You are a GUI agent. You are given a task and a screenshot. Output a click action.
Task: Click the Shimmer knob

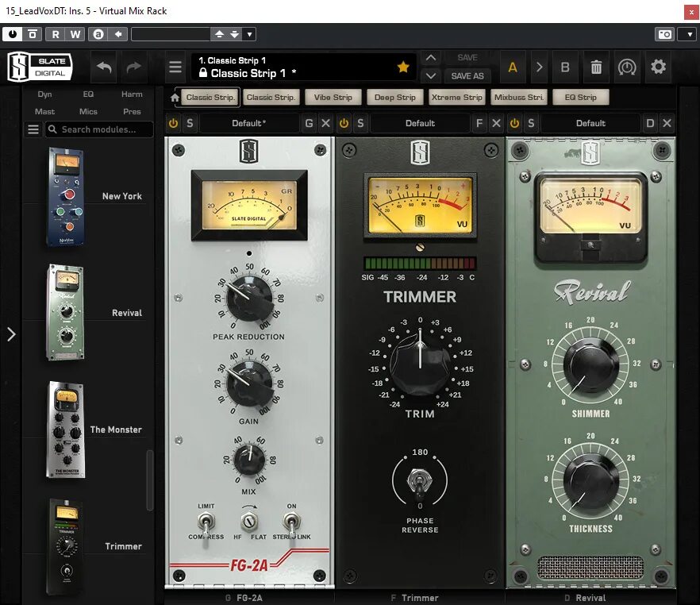coord(590,365)
